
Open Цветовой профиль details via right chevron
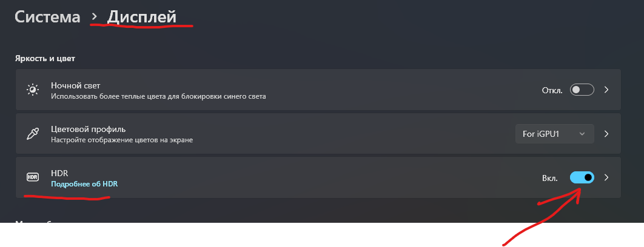point(606,134)
